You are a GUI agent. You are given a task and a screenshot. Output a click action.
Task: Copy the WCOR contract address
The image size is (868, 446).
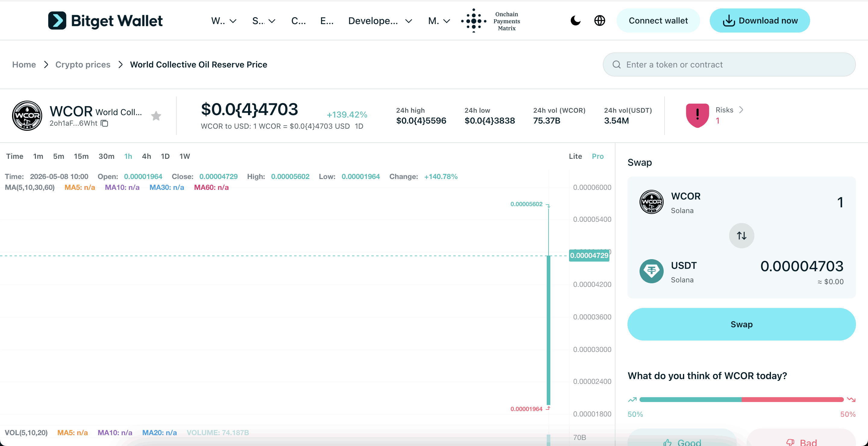point(105,123)
